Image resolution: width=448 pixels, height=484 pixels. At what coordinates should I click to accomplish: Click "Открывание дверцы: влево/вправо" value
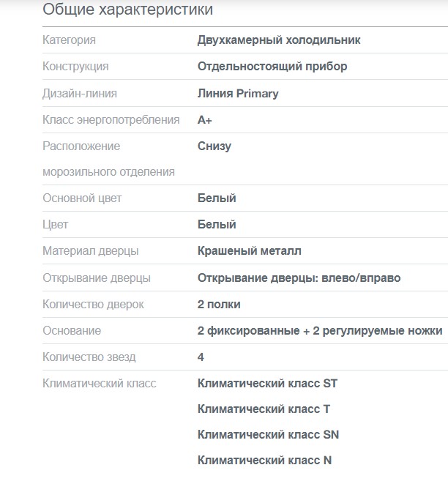pyautogui.click(x=299, y=278)
